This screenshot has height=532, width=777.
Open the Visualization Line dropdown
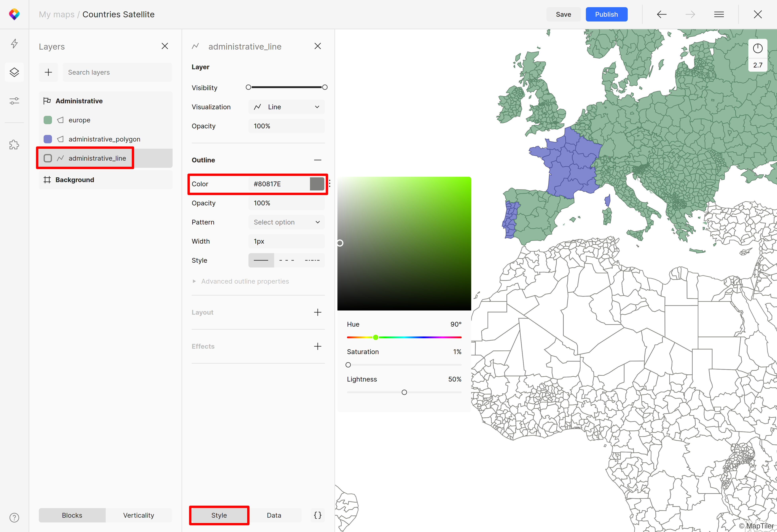coord(286,107)
